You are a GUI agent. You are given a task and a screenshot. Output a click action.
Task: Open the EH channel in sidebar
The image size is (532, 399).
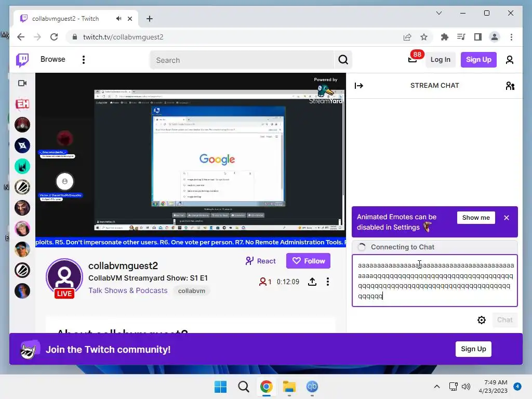point(22,104)
